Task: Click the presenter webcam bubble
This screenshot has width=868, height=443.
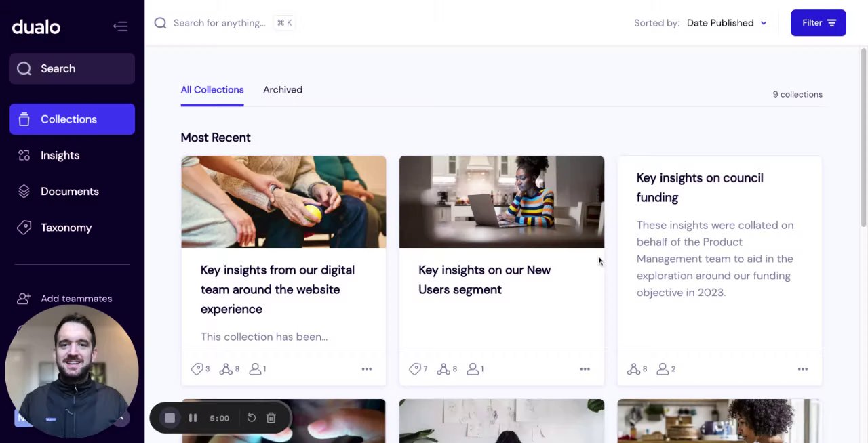Action: point(72,371)
